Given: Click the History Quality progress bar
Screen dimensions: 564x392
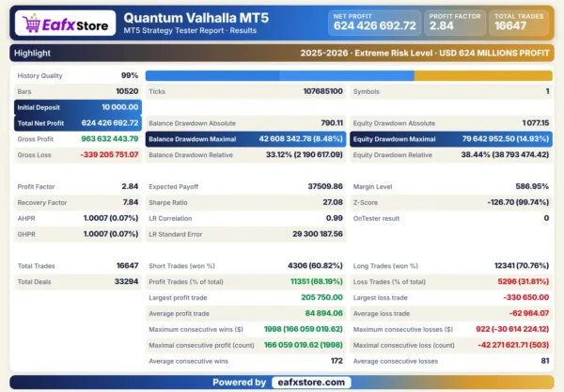Looking at the screenshot, I should point(349,75).
